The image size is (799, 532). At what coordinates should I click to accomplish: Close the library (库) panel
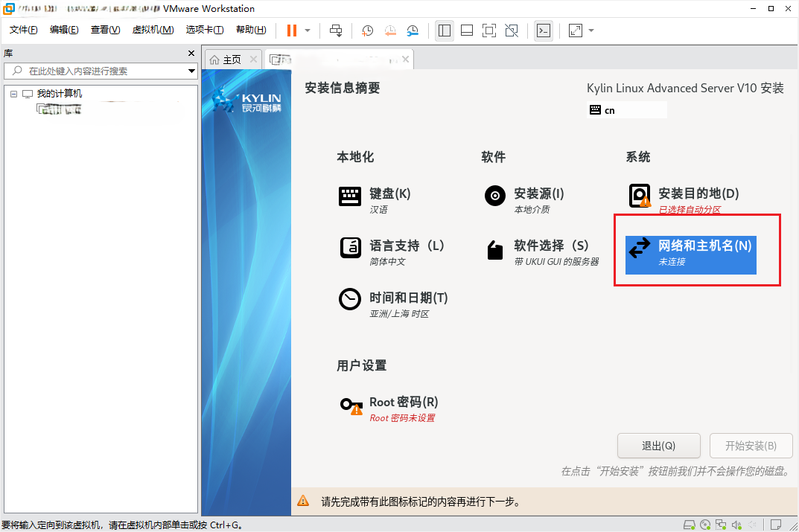pyautogui.click(x=191, y=53)
